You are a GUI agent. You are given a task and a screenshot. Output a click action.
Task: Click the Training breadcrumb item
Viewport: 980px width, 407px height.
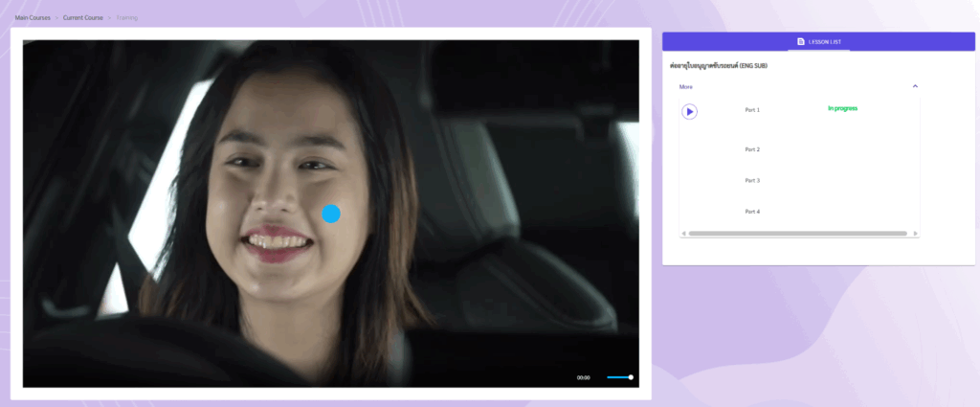tap(126, 17)
